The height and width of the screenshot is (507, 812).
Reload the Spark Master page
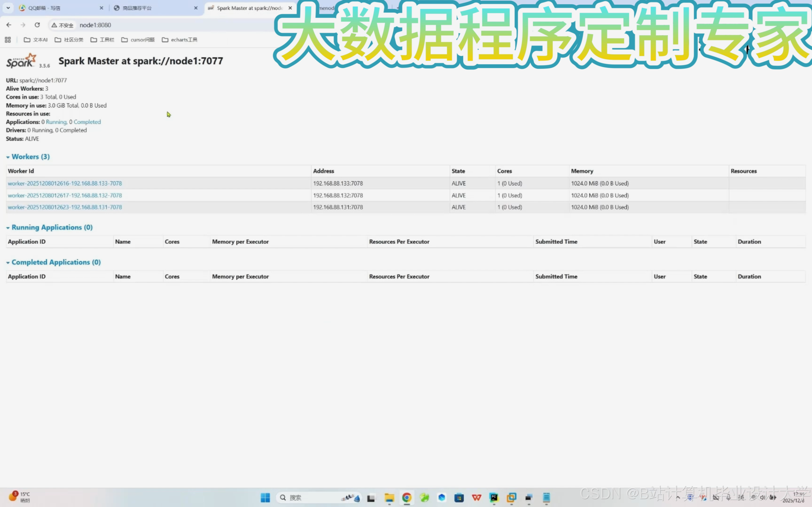[37, 25]
